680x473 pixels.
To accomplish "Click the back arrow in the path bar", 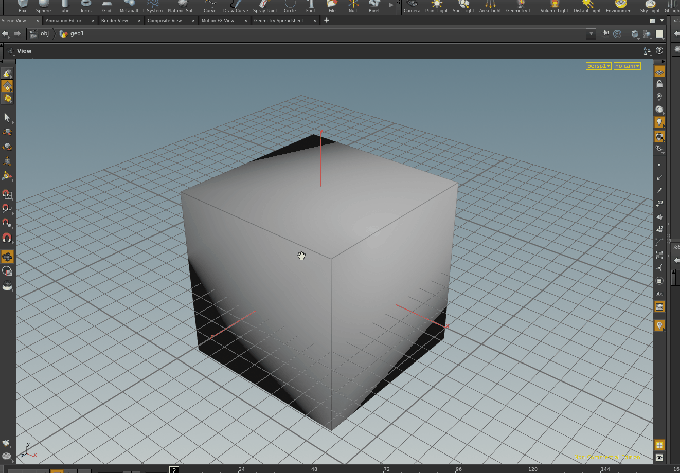I will pyautogui.click(x=7, y=33).
